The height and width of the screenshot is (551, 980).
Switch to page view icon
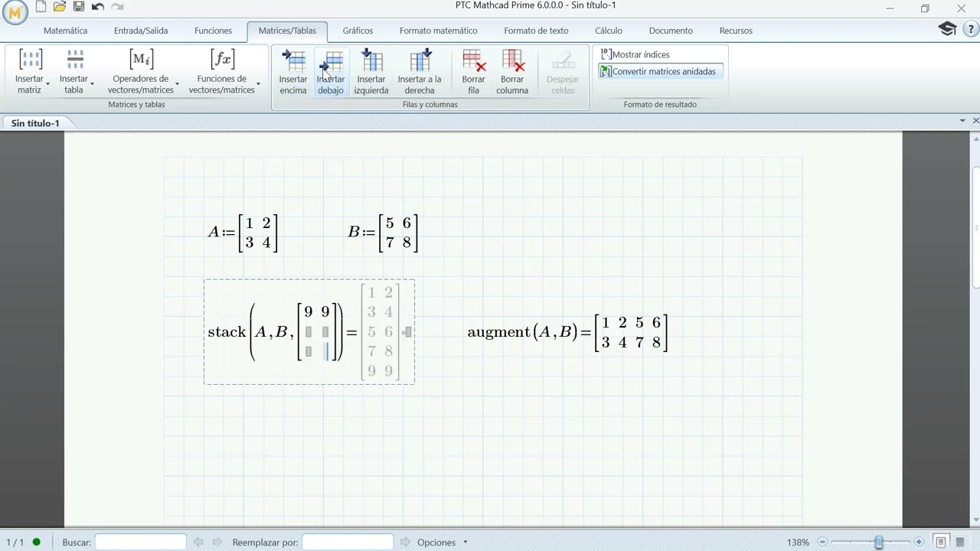[942, 542]
